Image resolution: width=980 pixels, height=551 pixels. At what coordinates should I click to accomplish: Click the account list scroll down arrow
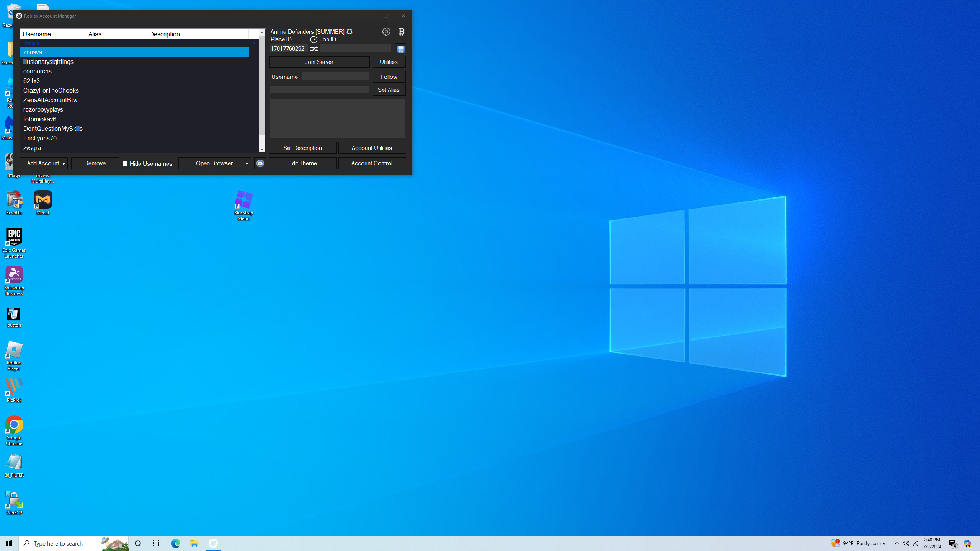point(262,149)
